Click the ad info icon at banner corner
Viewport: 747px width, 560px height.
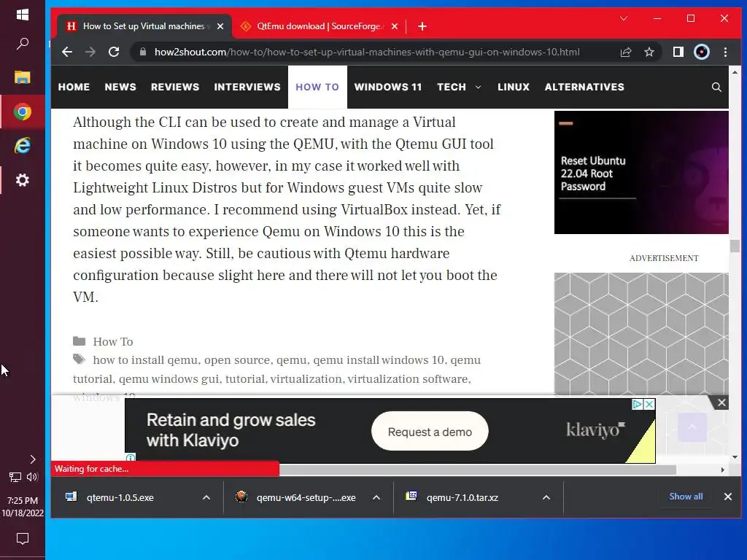pos(131,457)
